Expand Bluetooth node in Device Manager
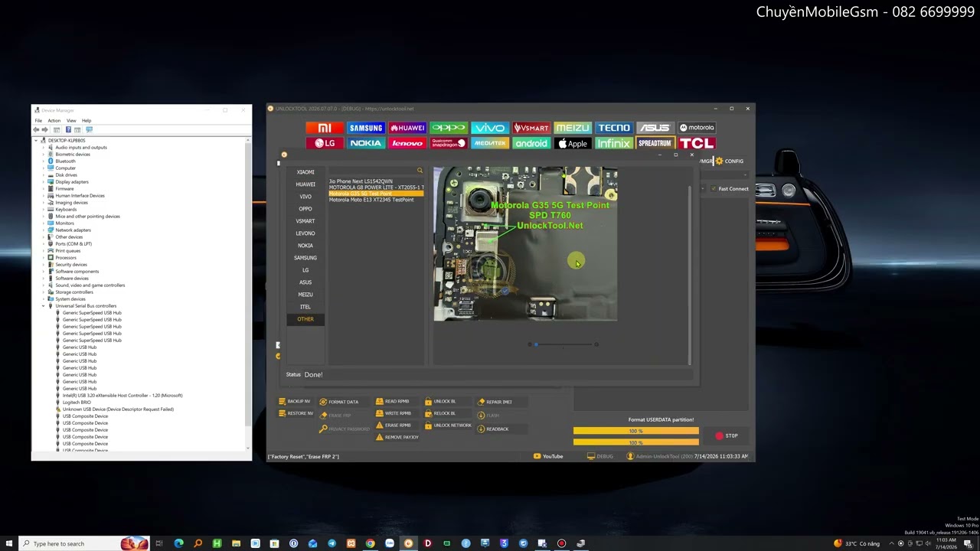Screen dimensions: 980x551 (x=44, y=161)
